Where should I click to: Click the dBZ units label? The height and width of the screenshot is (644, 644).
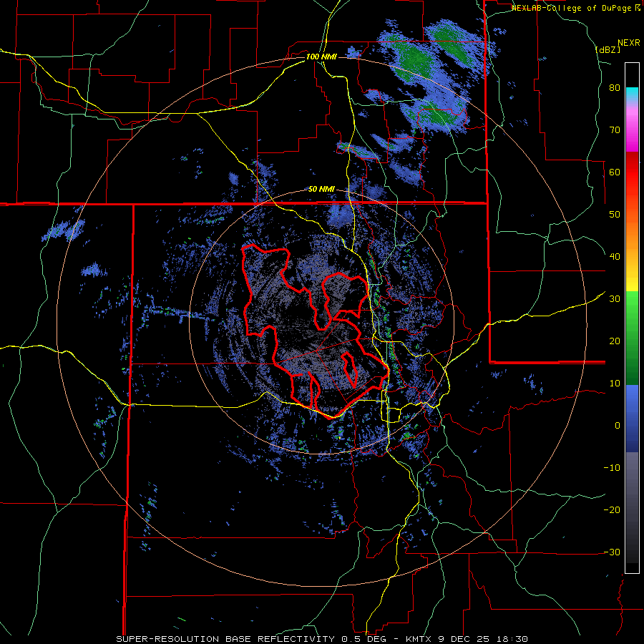(x=608, y=50)
